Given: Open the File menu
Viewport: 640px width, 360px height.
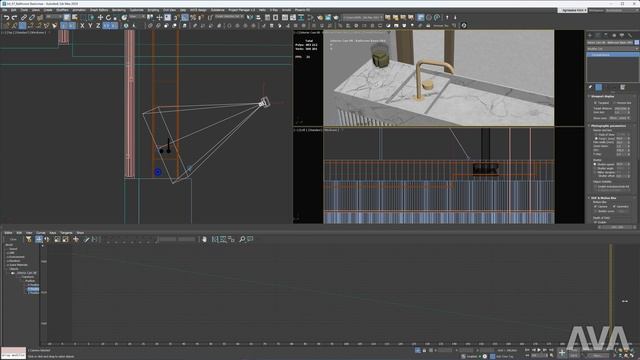Looking at the screenshot, I should [4, 10].
